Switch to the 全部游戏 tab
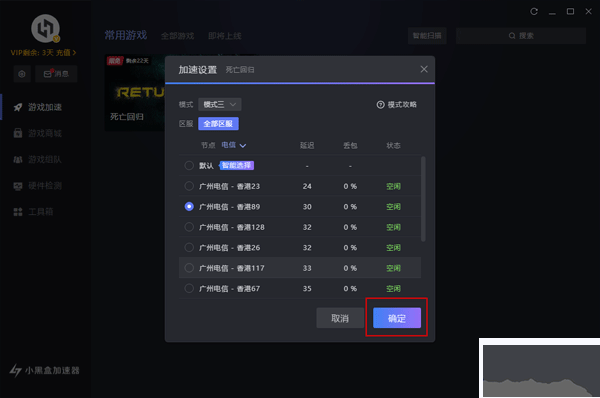This screenshot has width=600, height=398. [x=178, y=36]
